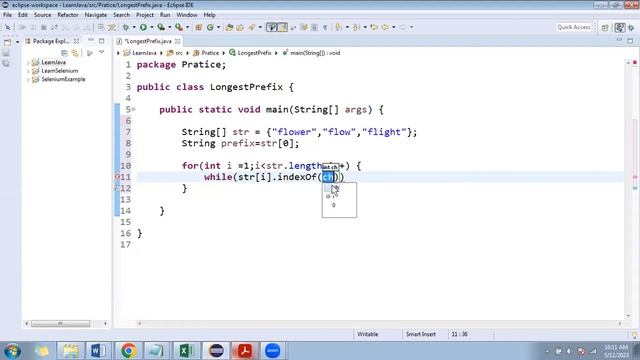Open Excel from the taskbar
This screenshot has height=360, width=640.
tap(187, 351)
